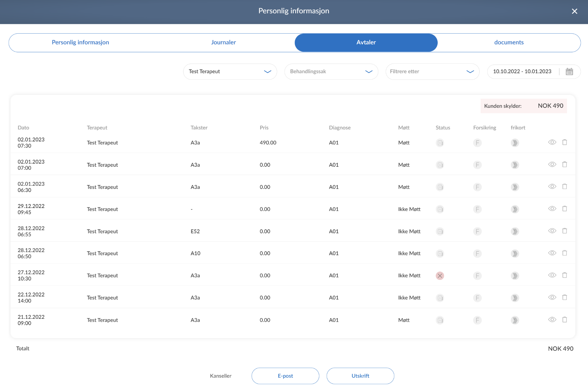Switch to the Journaler tab

(223, 43)
